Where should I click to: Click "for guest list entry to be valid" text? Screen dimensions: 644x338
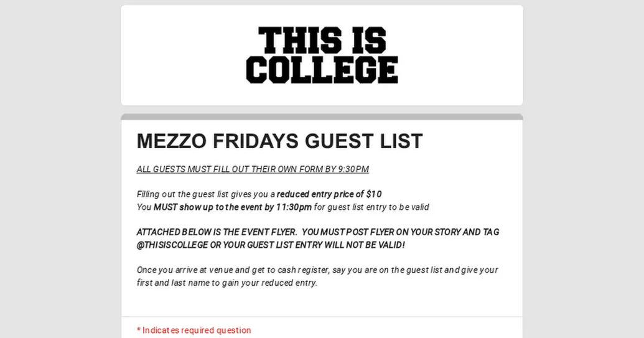click(371, 207)
